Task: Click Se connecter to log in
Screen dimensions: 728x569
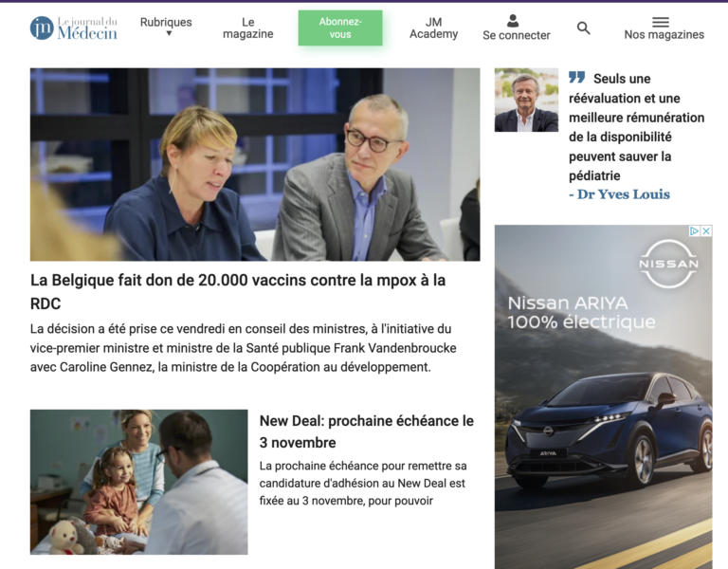Action: coord(517,35)
